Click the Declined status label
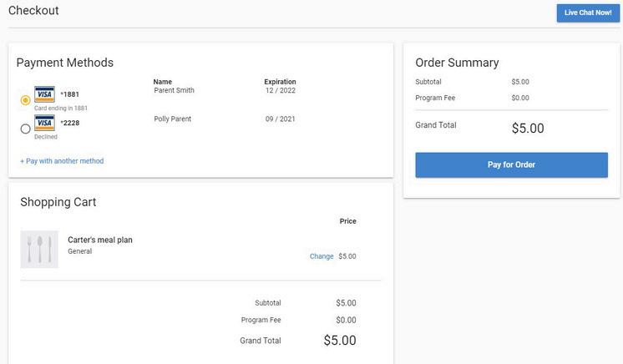Image resolution: width=623 pixels, height=364 pixels. (46, 137)
